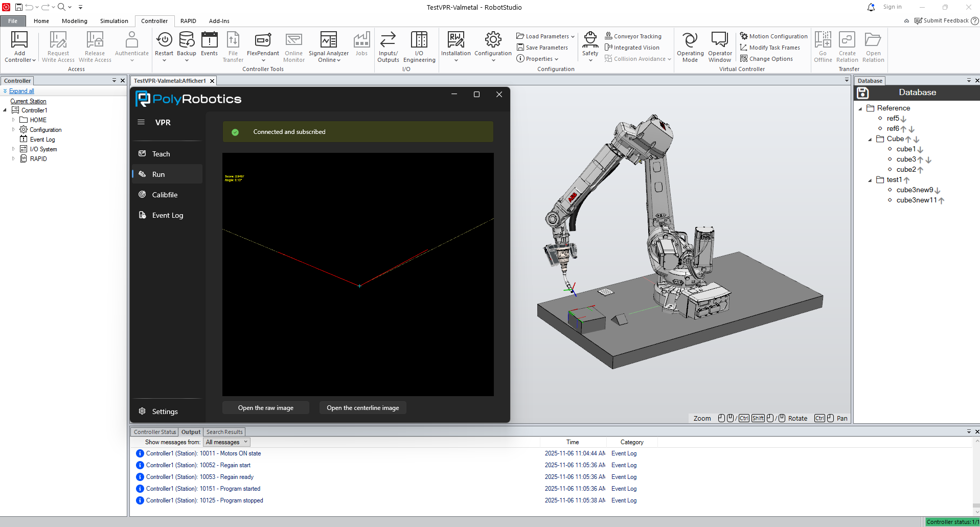
Task: Open the Configuration gear in ribbon
Action: (493, 40)
